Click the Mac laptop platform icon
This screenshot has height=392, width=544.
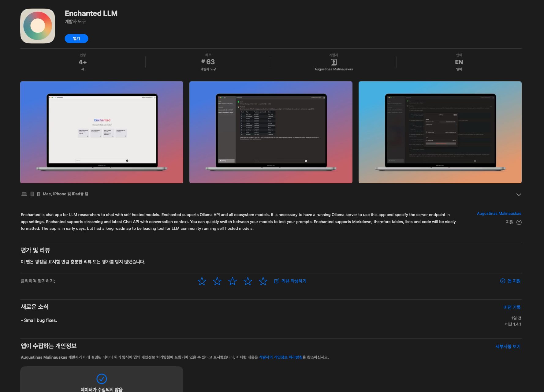[24, 194]
